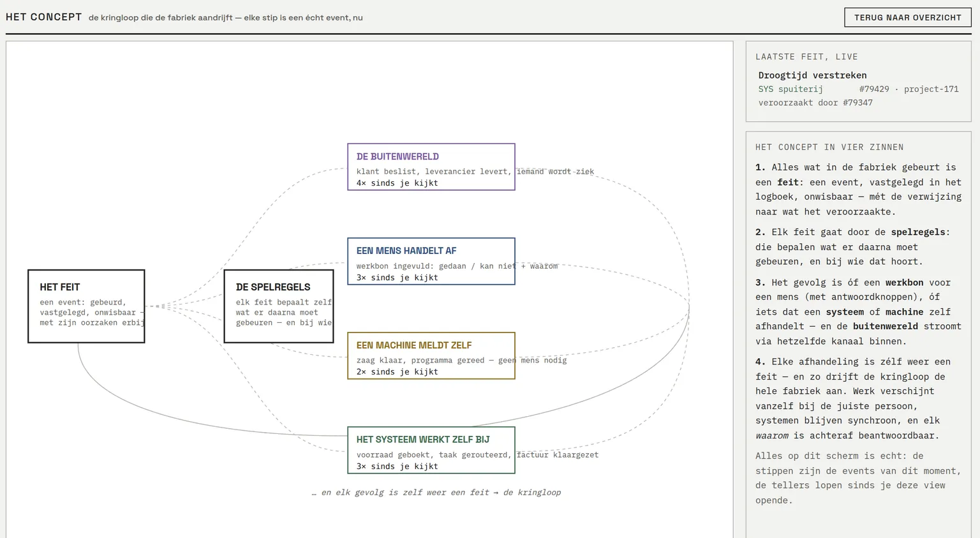Click the 4× sinds je kijkt counter
Viewport: 980px width, 538px height.
click(x=397, y=183)
